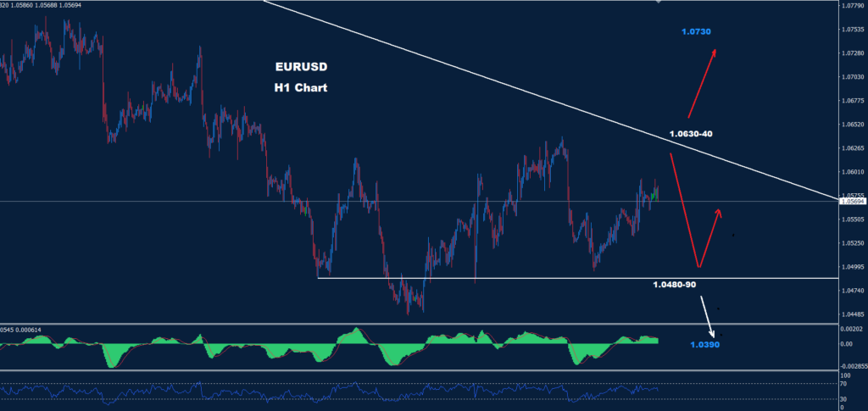Screen dimensions: 868x411
Task: Click the H1 Chart timeframe label
Action: coord(301,87)
